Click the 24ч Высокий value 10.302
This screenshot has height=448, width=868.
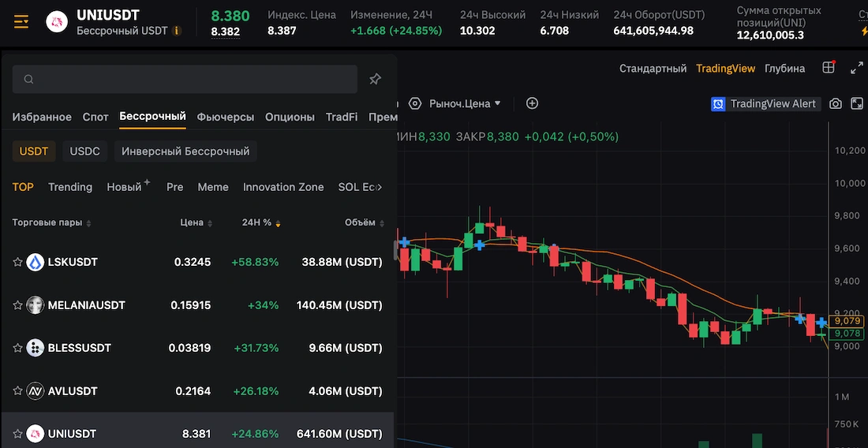477,31
